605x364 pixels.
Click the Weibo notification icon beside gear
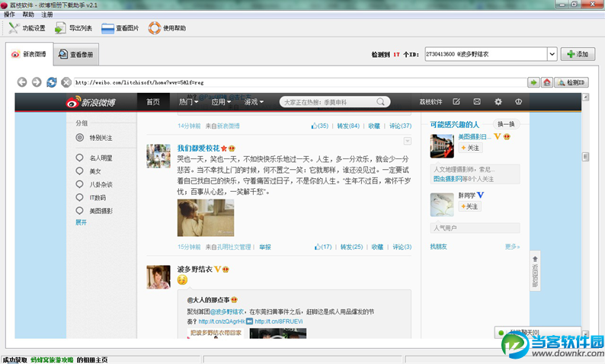[x=519, y=101]
